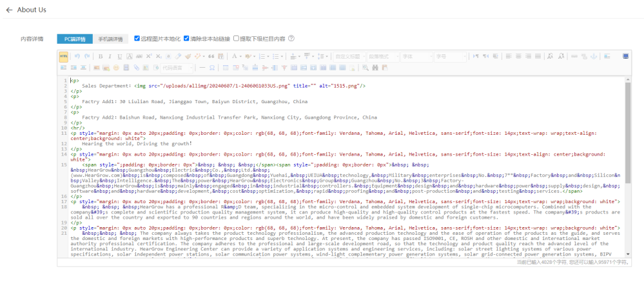Image resolution: width=644 pixels, height=289 pixels.
Task: Open the 代码语言 code language dropdown
Action: [177, 68]
